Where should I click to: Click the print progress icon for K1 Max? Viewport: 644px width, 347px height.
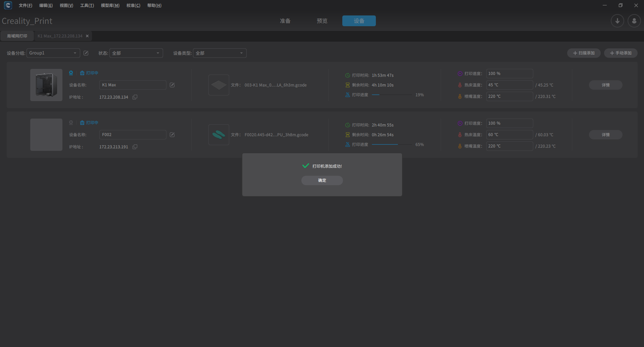pos(348,95)
